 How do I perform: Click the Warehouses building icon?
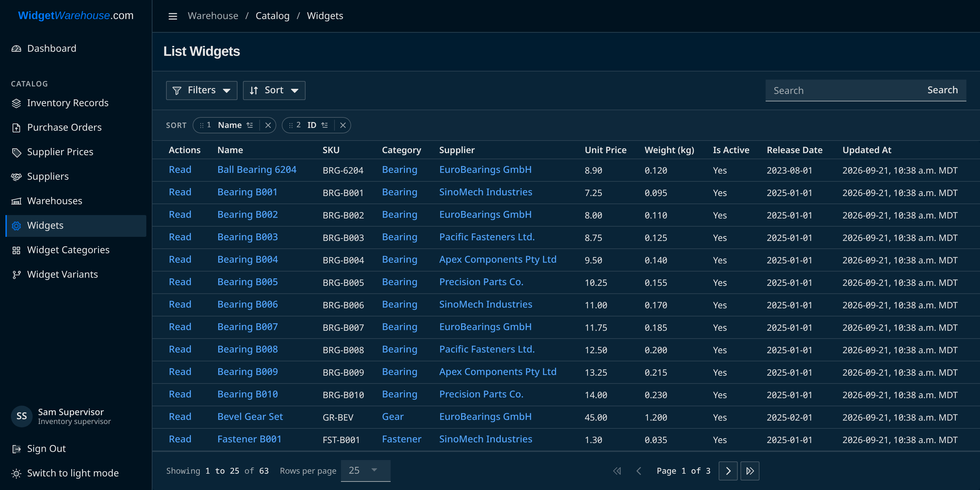point(16,201)
